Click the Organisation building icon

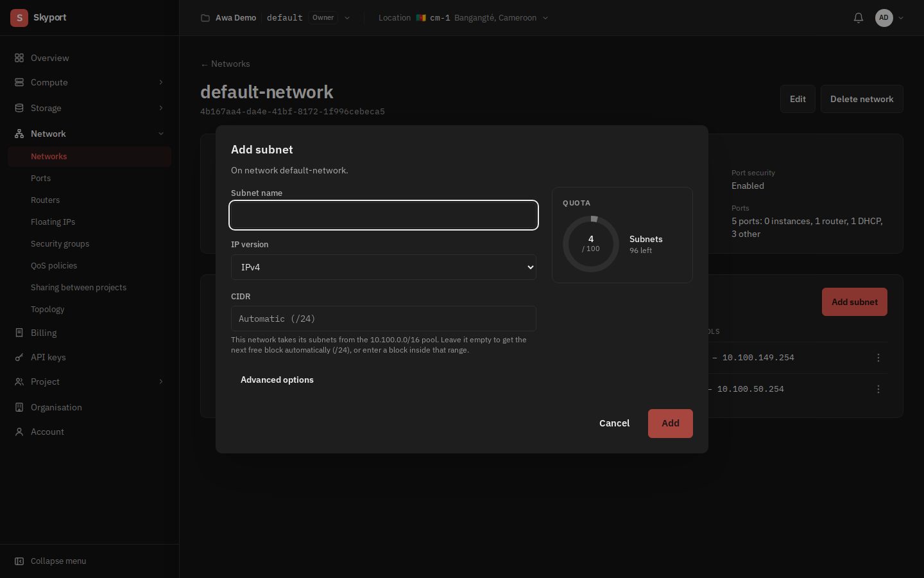(x=19, y=407)
